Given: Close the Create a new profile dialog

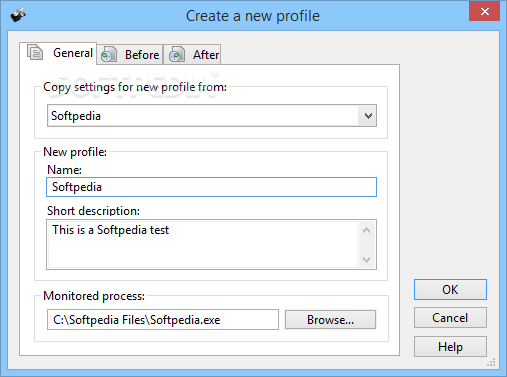Looking at the screenshot, I should [x=484, y=11].
